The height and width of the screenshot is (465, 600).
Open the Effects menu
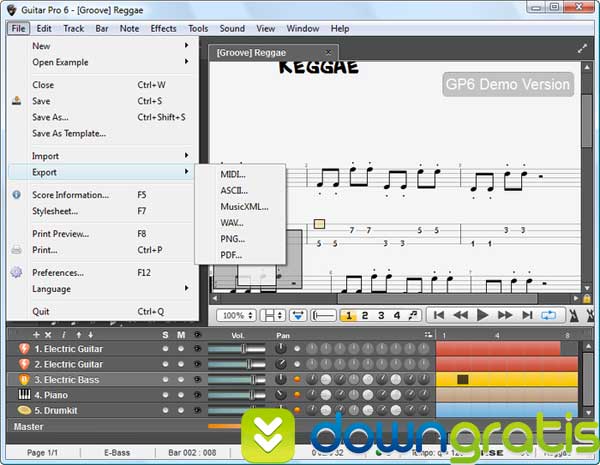(163, 29)
